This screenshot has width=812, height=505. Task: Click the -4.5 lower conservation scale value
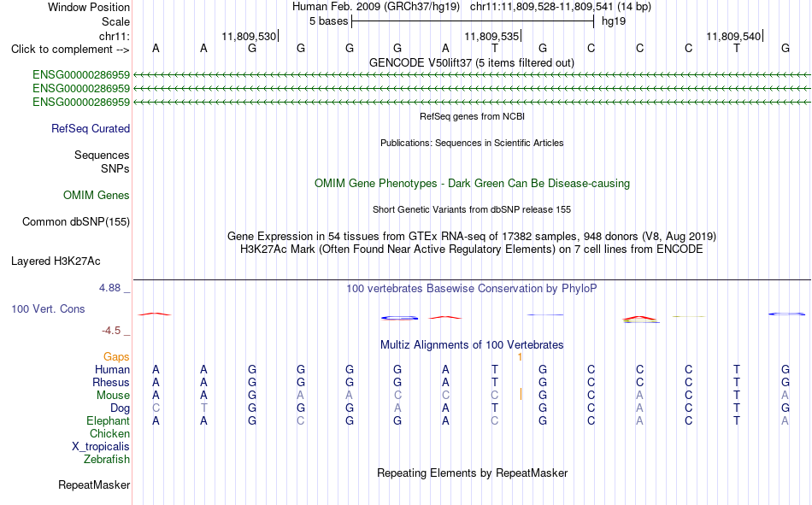pos(111,331)
